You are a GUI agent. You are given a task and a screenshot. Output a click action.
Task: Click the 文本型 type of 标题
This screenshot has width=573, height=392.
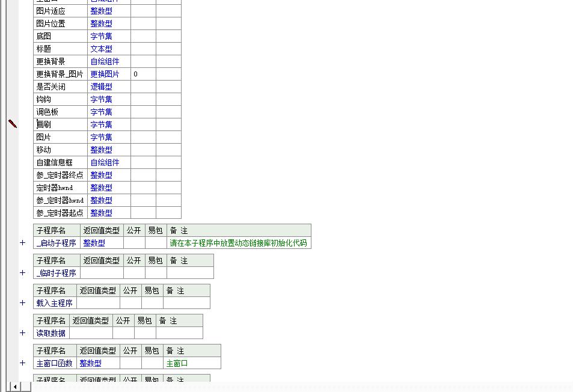101,49
